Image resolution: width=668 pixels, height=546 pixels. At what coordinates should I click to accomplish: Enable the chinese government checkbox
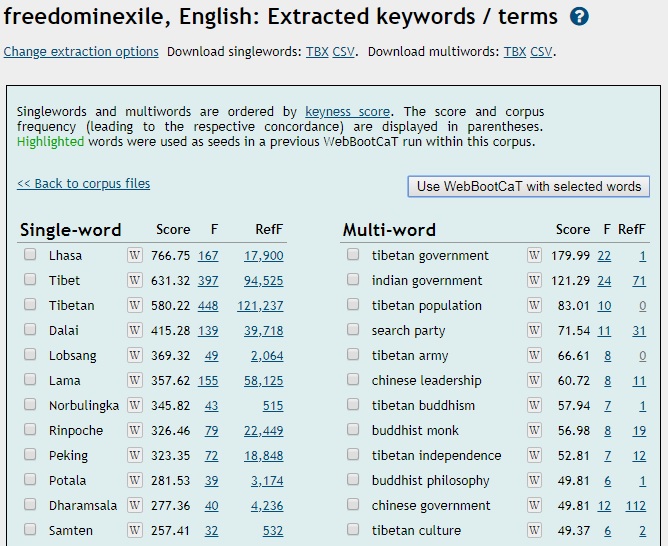pos(353,504)
